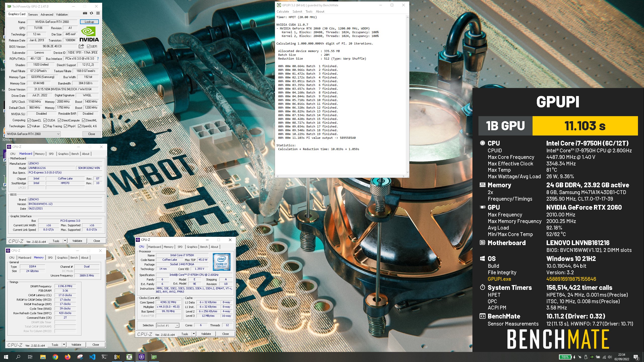Click the Lookup button in GPU-Z
This screenshot has width=644, height=362.
pos(89,22)
